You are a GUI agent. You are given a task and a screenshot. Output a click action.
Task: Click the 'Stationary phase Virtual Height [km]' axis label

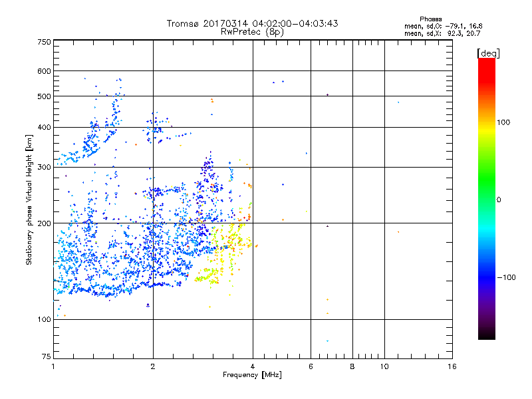pyautogui.click(x=29, y=200)
